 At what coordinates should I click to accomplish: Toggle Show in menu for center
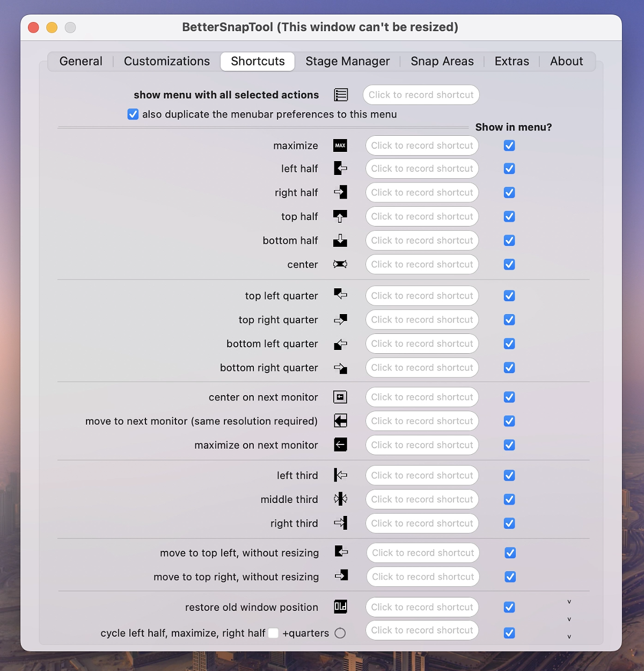click(509, 265)
